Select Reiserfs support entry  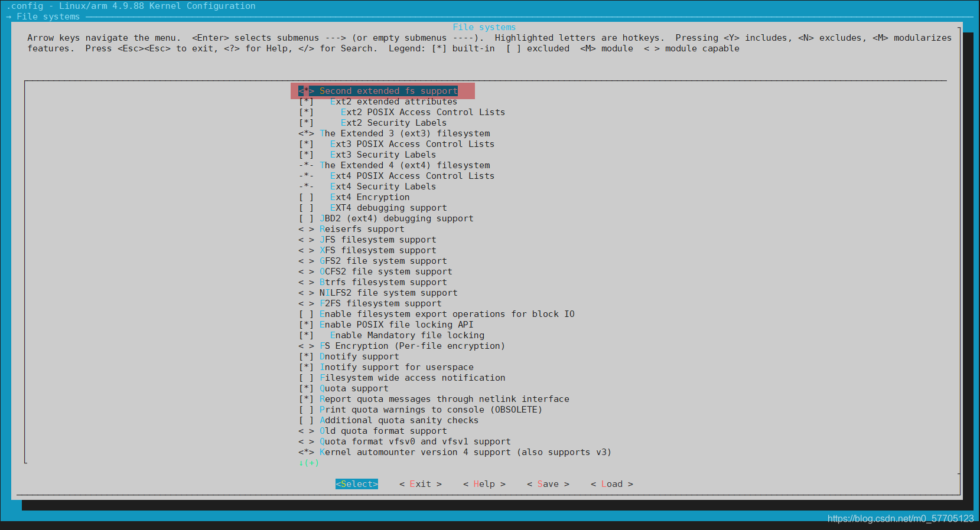coord(351,229)
